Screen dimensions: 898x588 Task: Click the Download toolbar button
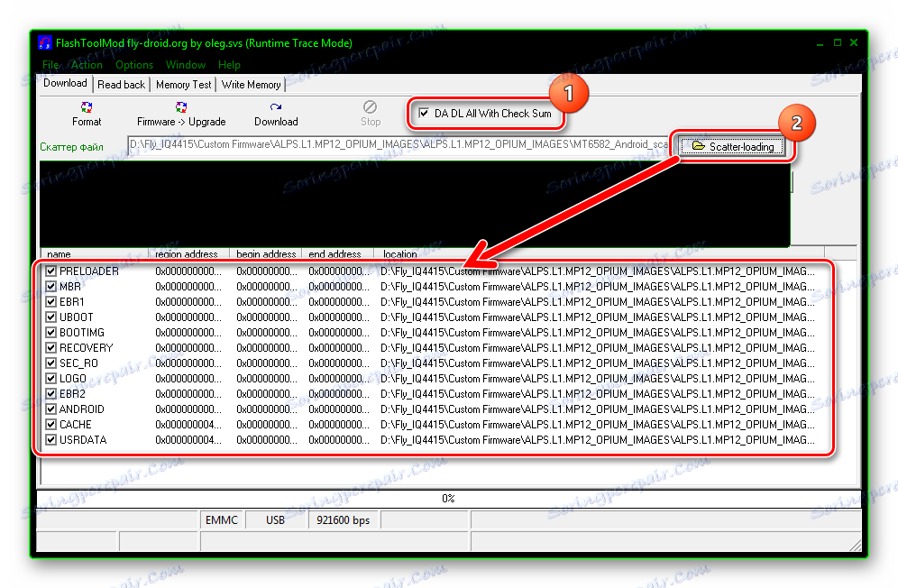click(276, 114)
